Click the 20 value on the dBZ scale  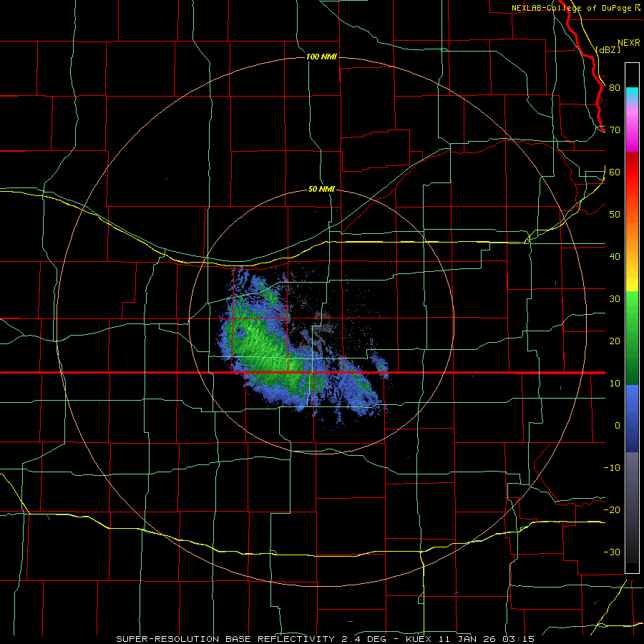pyautogui.click(x=615, y=341)
